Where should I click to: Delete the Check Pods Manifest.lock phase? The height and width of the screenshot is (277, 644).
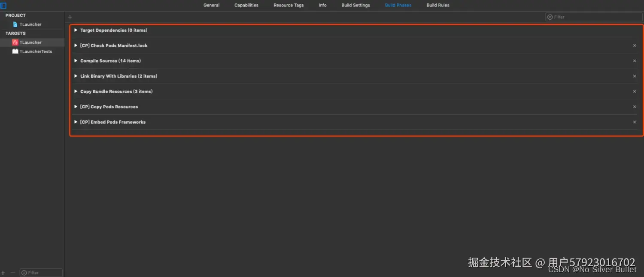(x=635, y=46)
